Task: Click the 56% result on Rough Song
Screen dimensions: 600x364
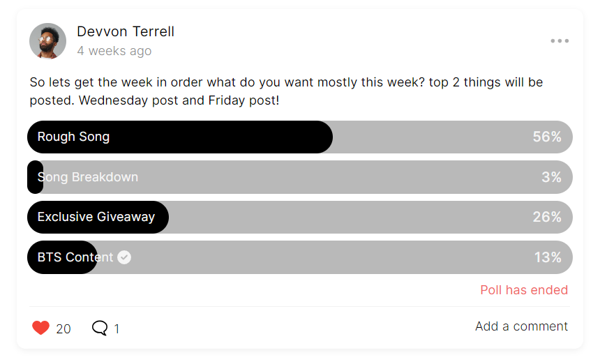Action: click(547, 137)
